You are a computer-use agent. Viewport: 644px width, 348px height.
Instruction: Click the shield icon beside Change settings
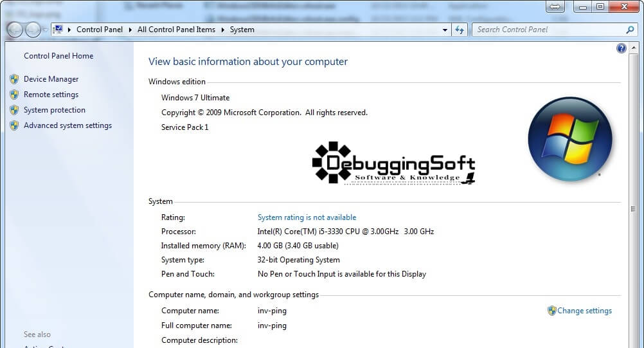[552, 311]
